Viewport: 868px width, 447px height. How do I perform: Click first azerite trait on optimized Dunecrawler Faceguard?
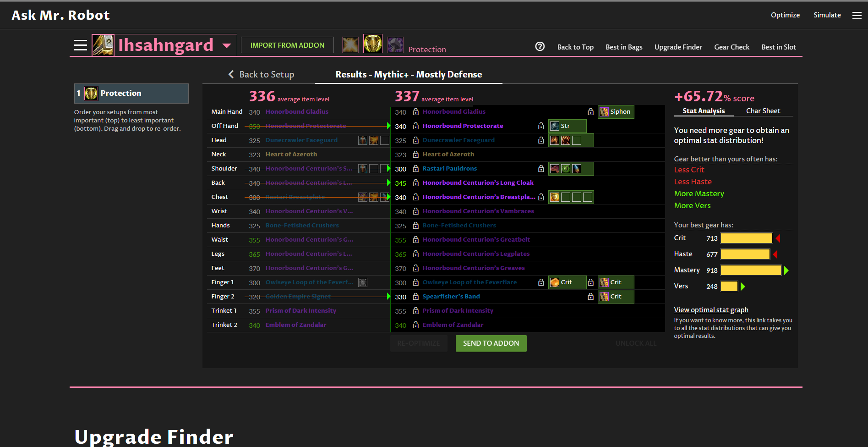[x=555, y=140]
